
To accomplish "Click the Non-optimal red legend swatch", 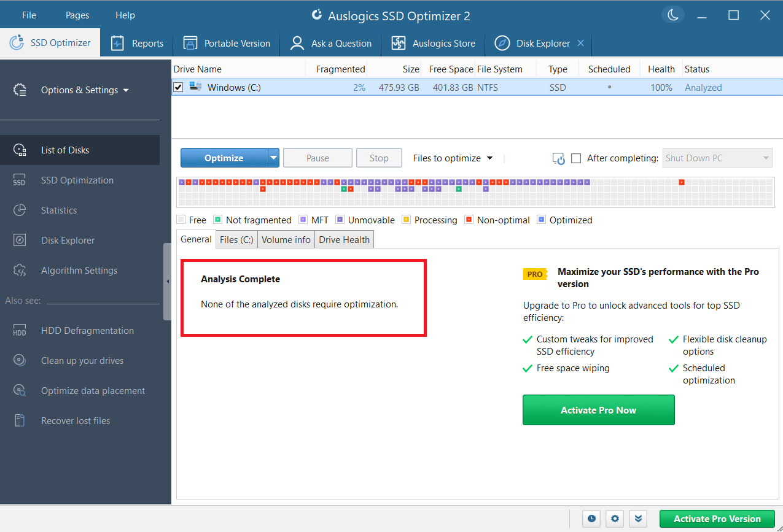I will (x=469, y=220).
